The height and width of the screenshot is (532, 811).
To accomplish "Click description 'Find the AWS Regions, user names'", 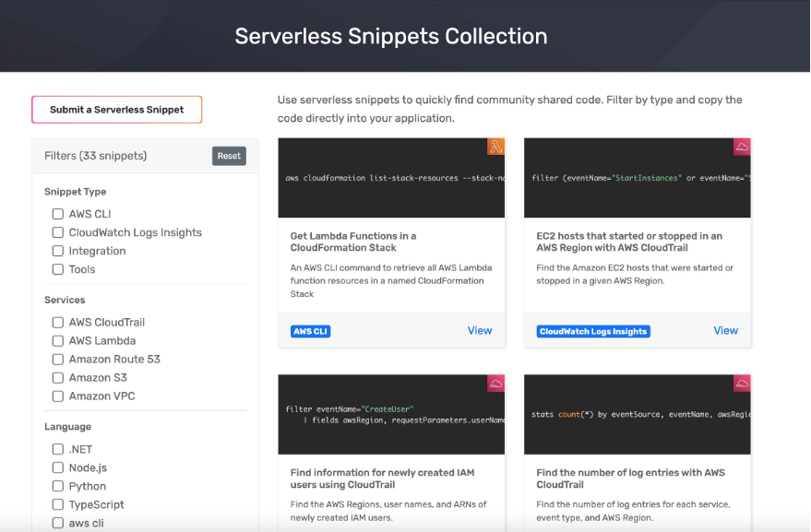I will pos(388,511).
